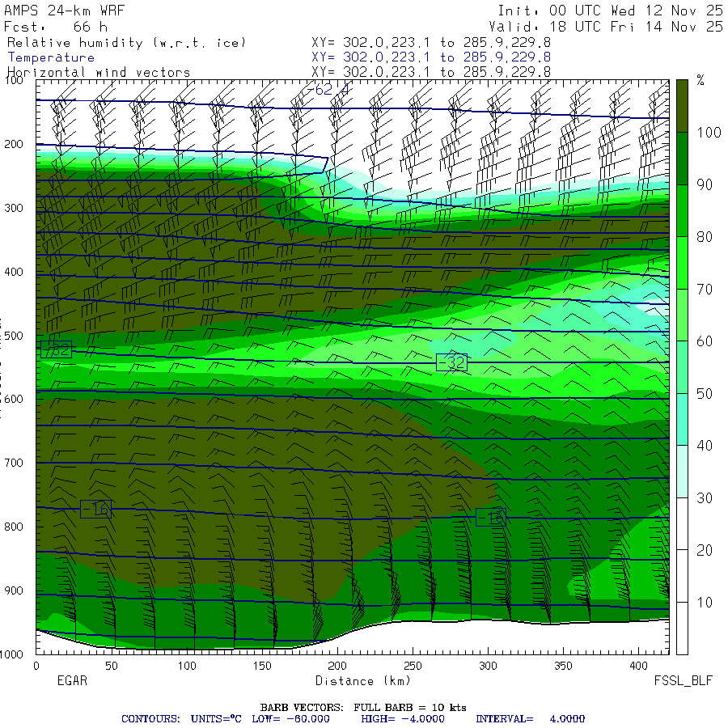Click the aqua colorbar segment between 40 and 50
This screenshot has height=728, width=728.
pos(682,420)
